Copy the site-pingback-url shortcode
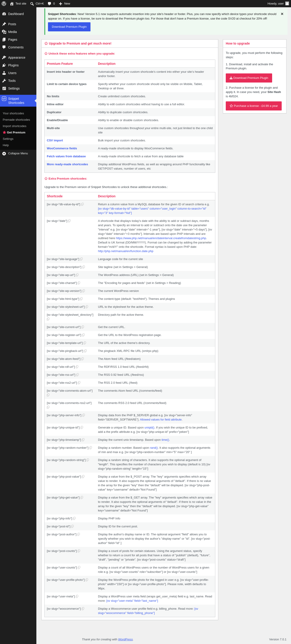Image resolution: width=291 pixels, height=644 pixels. (85, 351)
